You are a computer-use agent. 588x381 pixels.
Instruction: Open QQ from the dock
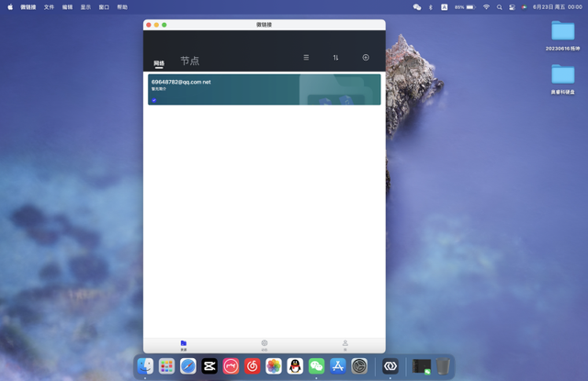click(295, 366)
